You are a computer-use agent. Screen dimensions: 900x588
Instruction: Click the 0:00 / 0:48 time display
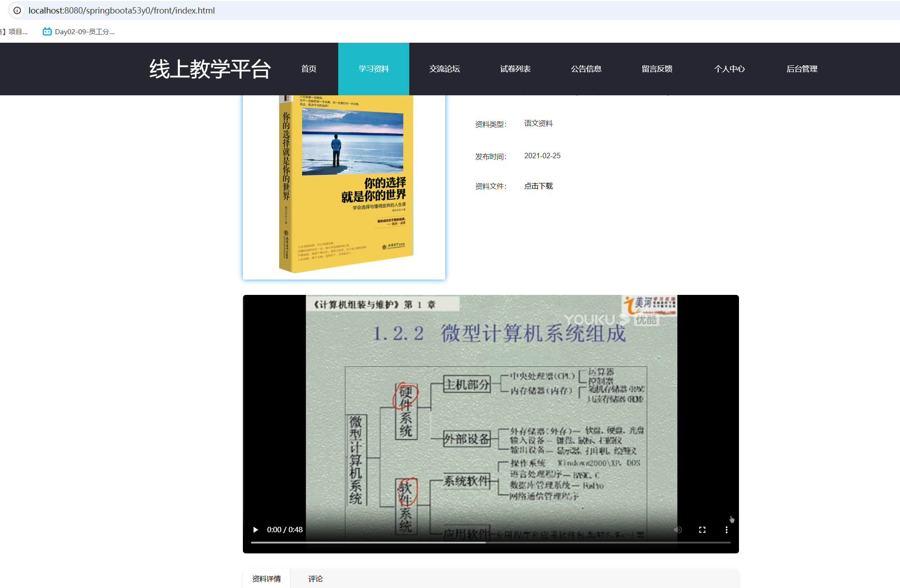click(x=285, y=530)
